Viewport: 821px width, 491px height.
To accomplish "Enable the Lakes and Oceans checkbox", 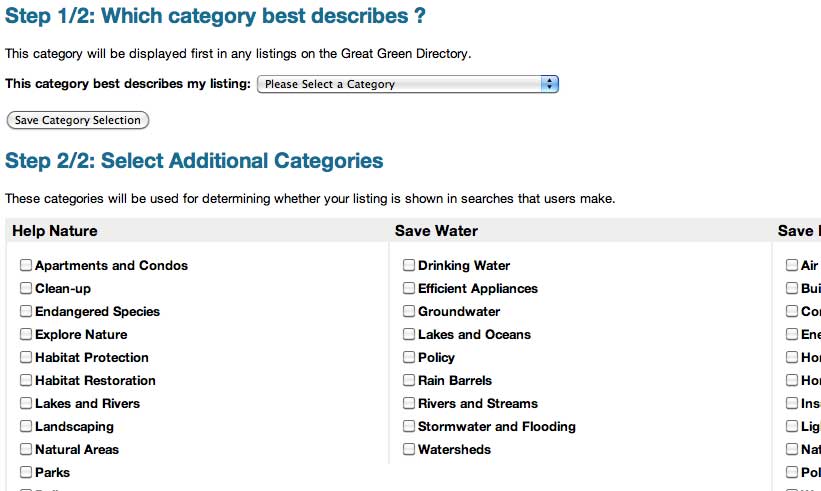I will coord(409,335).
